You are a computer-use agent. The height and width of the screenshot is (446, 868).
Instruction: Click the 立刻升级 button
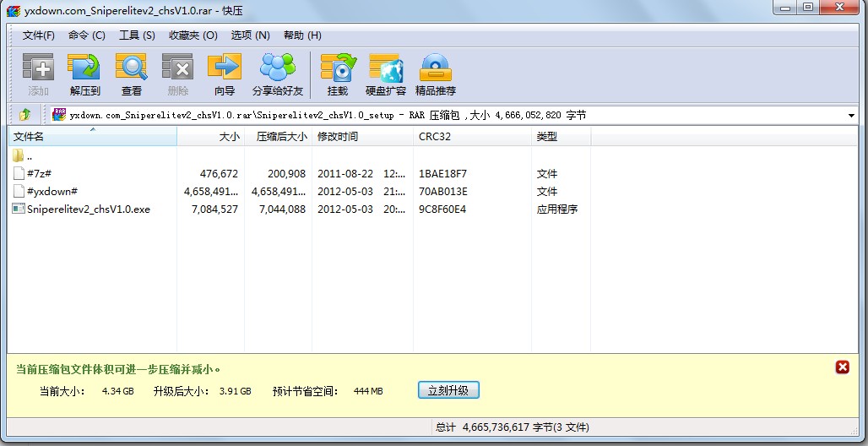point(448,390)
